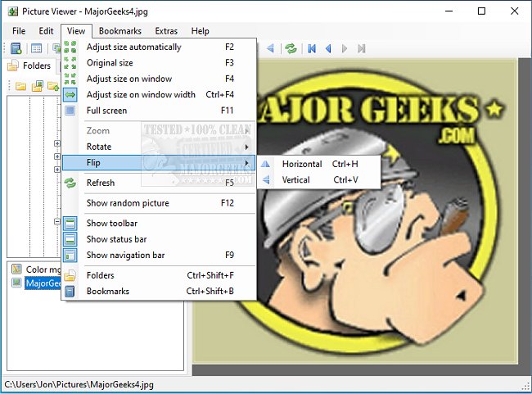Click the MajorGeeks file thumbnail icon
This screenshot has height=394, width=532.
click(16, 283)
